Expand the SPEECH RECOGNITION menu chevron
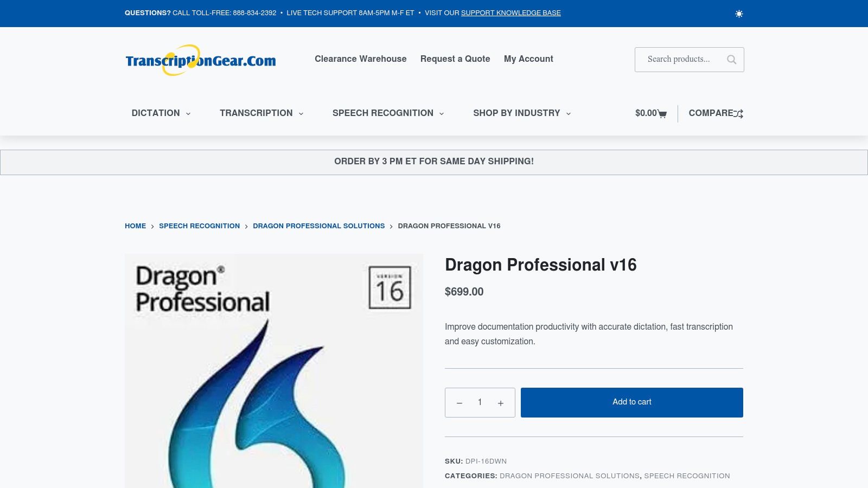This screenshot has height=488, width=868. click(442, 114)
